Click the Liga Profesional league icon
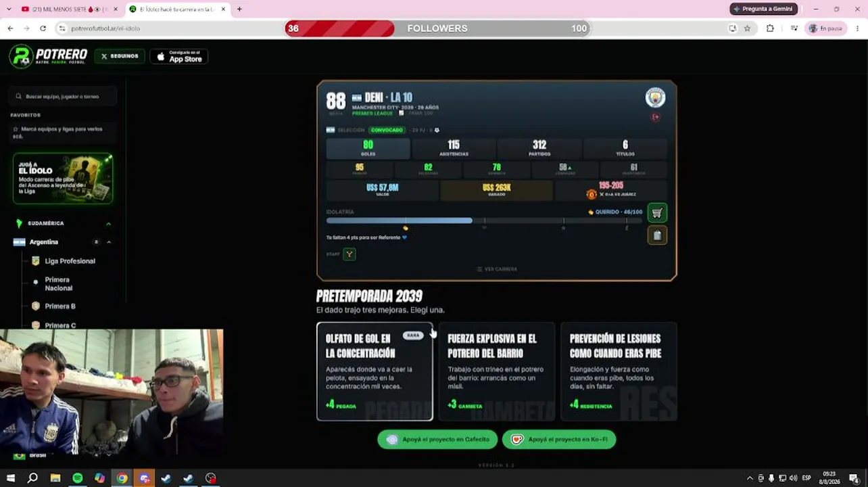Screen dimensions: 868x487 36,261
